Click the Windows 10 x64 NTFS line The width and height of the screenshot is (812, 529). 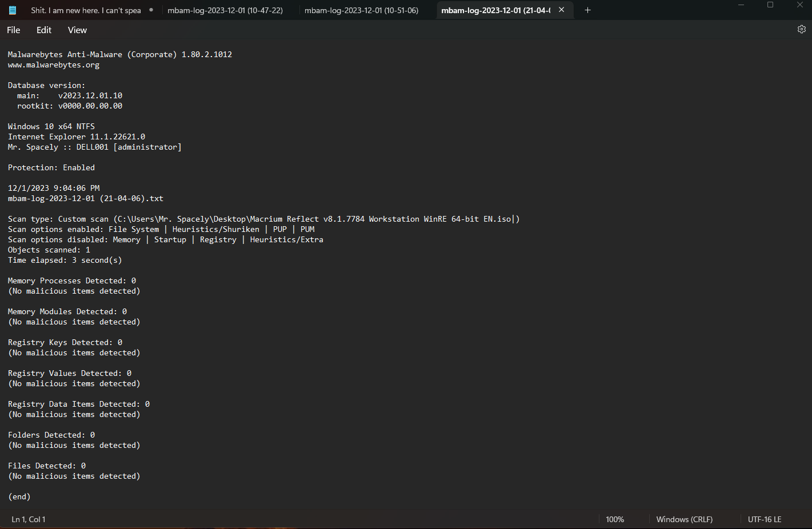[x=51, y=127]
